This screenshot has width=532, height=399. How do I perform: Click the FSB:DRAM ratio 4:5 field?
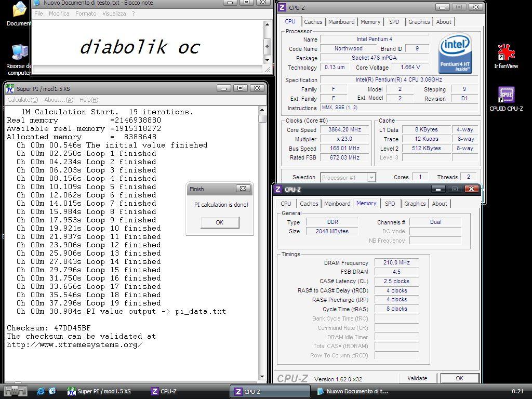point(396,272)
